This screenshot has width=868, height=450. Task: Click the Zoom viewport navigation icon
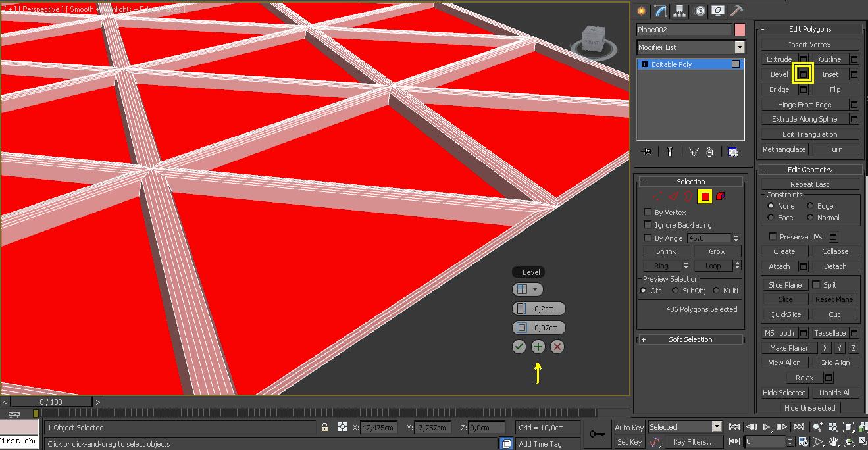click(x=819, y=427)
